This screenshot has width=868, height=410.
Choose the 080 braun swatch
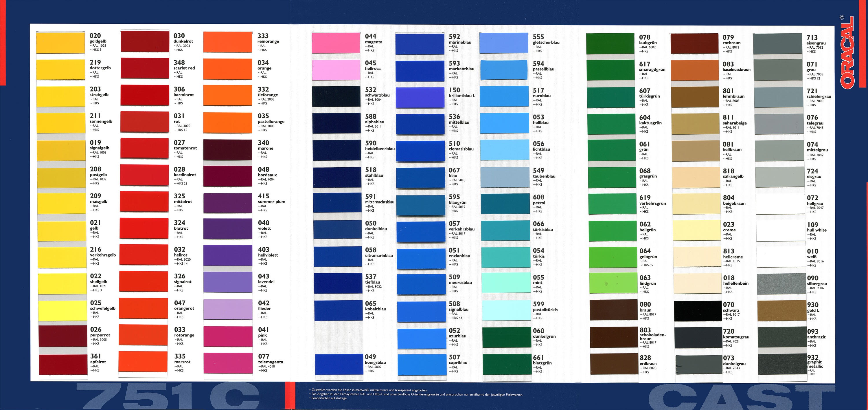(x=614, y=310)
